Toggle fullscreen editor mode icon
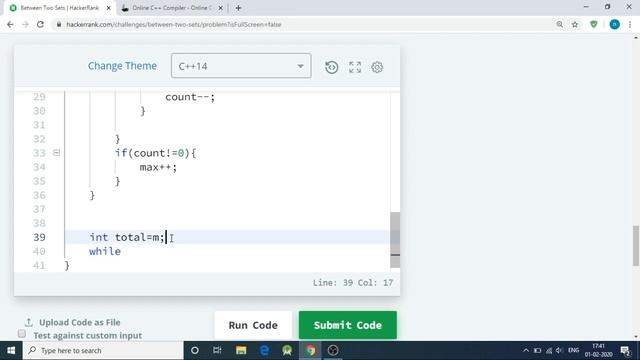 click(x=355, y=67)
